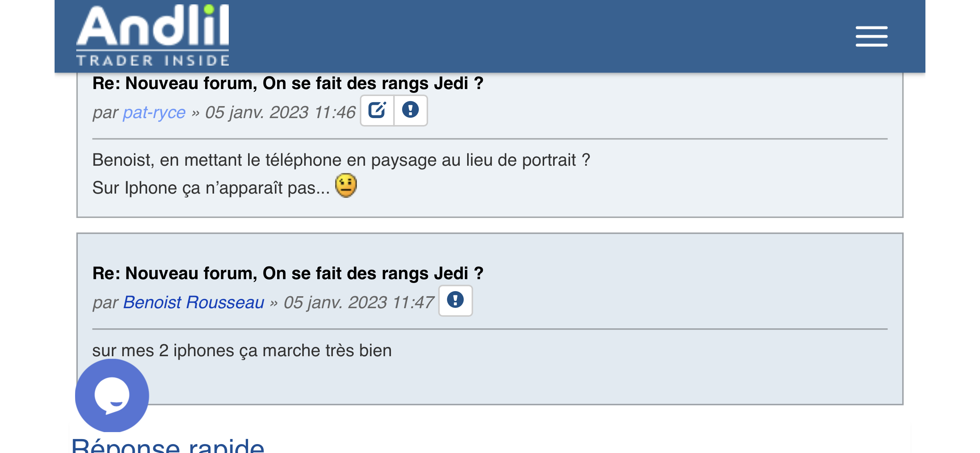Open the second post's 'Re: Nouveau forum' title
980x453 pixels.
tap(288, 274)
